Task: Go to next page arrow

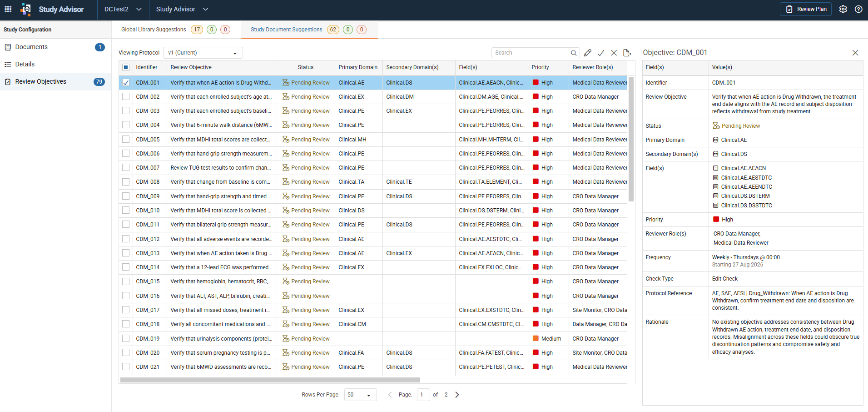Action: (x=457, y=395)
